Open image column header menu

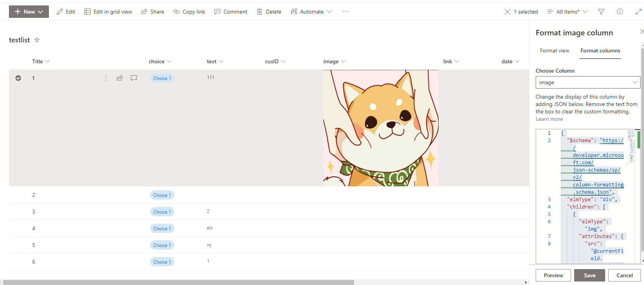(x=334, y=61)
